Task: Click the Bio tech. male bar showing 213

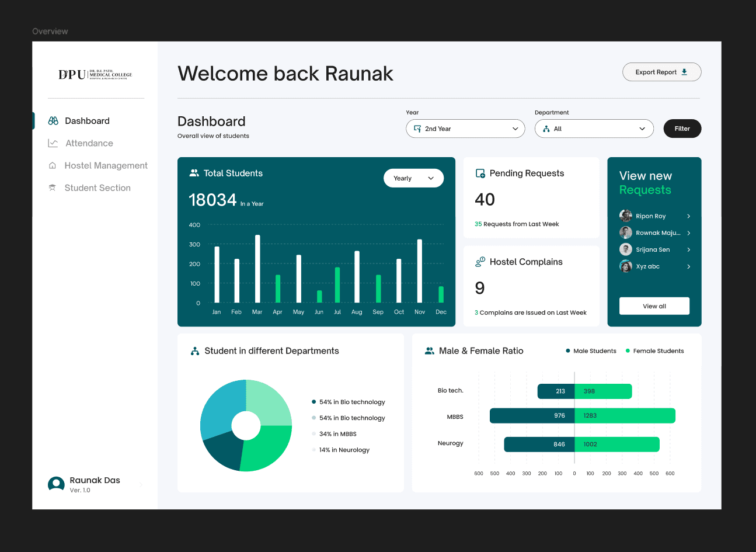Action: tap(556, 391)
